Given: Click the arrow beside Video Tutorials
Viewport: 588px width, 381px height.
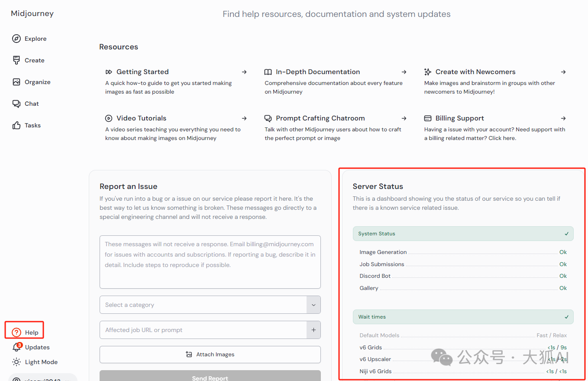Looking at the screenshot, I should [244, 118].
